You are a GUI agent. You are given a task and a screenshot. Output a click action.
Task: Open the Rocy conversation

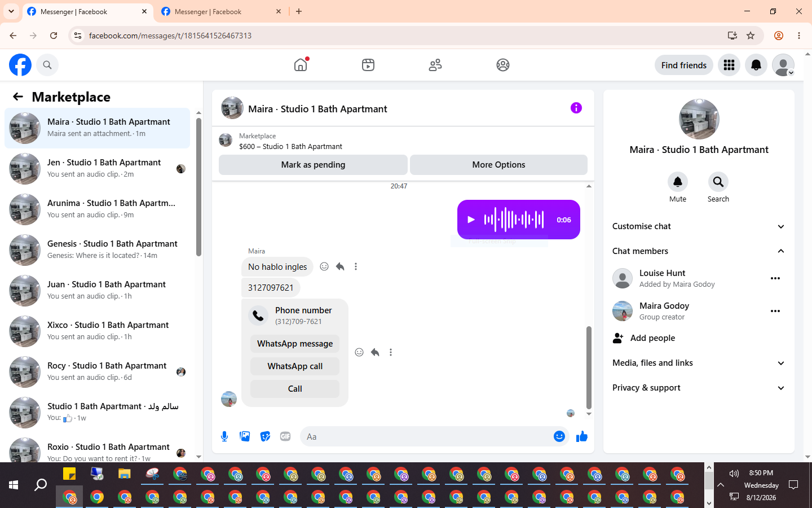coord(97,372)
